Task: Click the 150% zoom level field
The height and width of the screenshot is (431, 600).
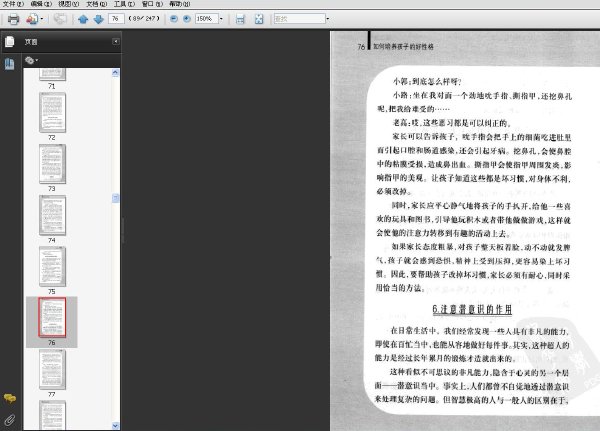Action: click(x=207, y=19)
